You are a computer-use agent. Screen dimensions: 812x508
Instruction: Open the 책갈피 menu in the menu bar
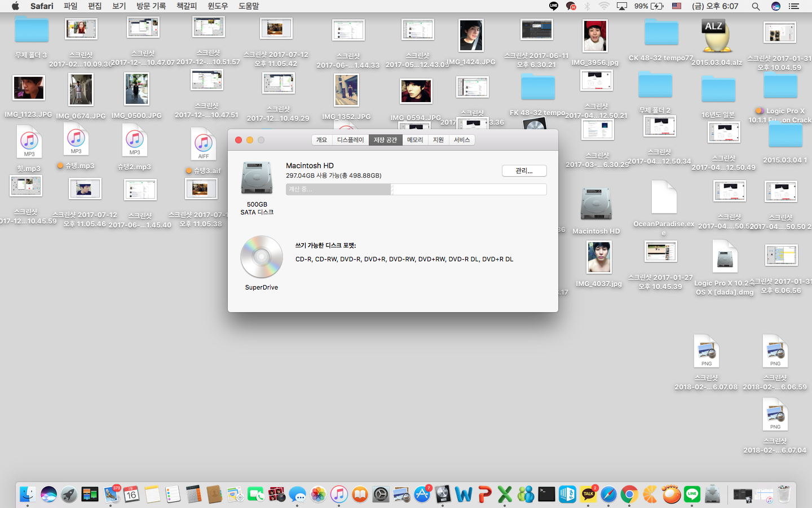[x=187, y=6]
